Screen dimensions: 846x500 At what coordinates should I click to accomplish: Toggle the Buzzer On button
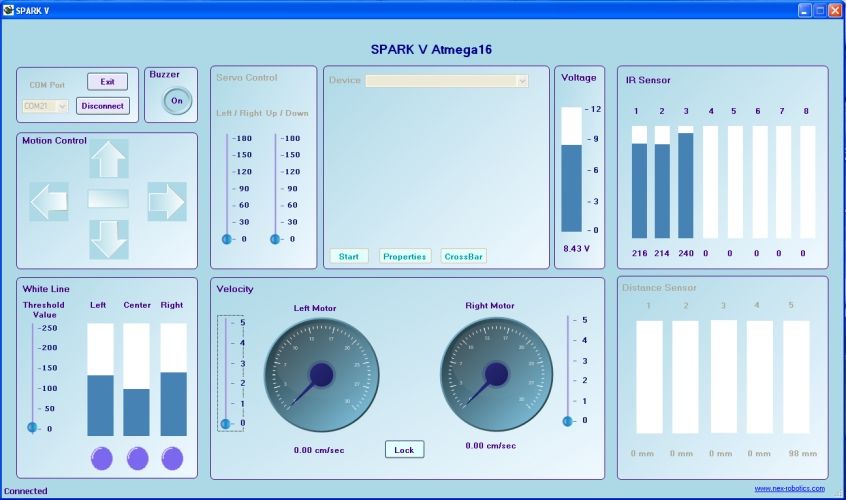pyautogui.click(x=177, y=100)
